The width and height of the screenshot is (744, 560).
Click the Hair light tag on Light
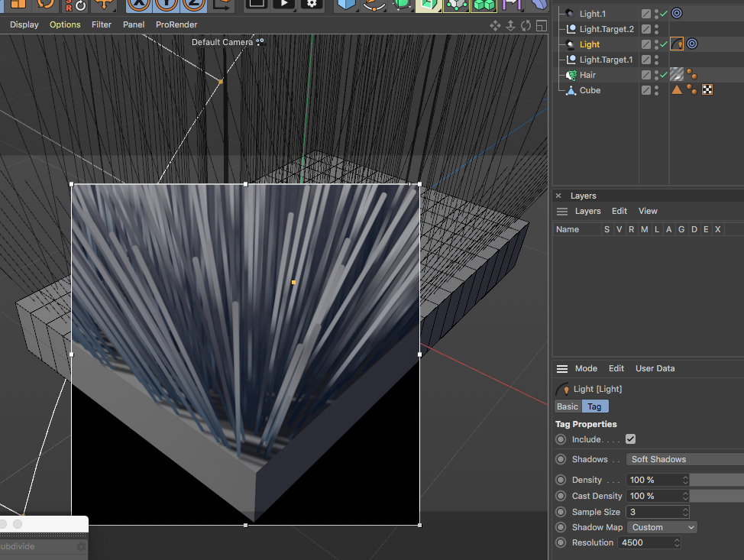coord(677,44)
